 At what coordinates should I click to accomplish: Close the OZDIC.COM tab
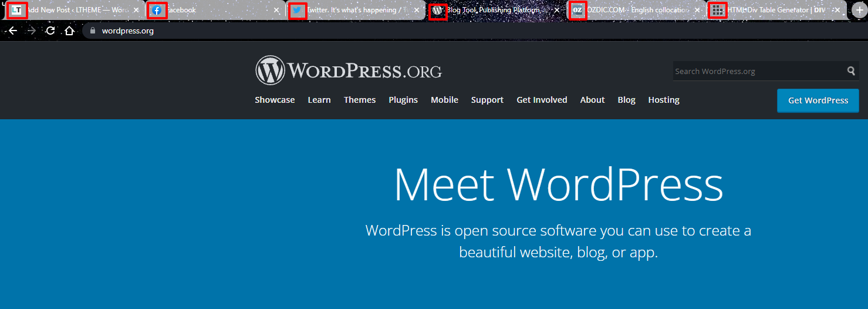click(x=697, y=10)
